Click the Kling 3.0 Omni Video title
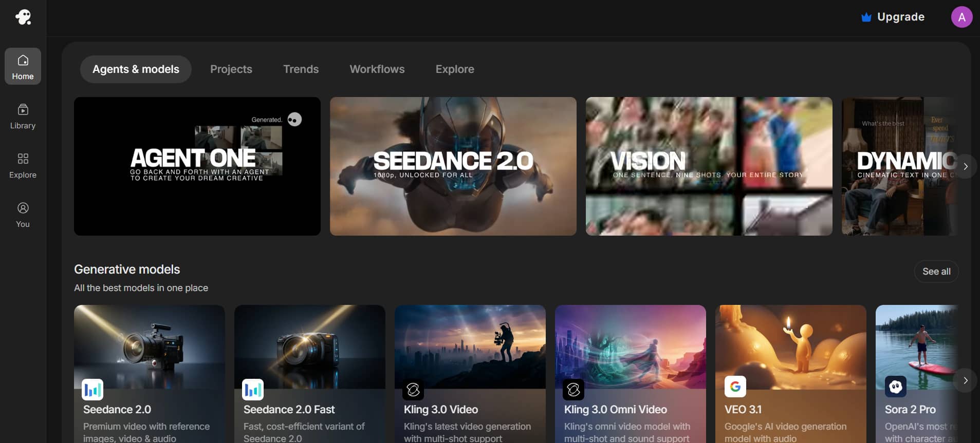This screenshot has width=980, height=443. tap(616, 410)
